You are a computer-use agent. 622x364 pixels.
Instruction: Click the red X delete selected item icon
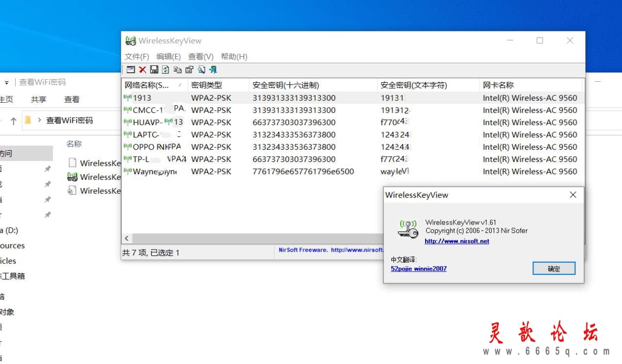(x=143, y=69)
